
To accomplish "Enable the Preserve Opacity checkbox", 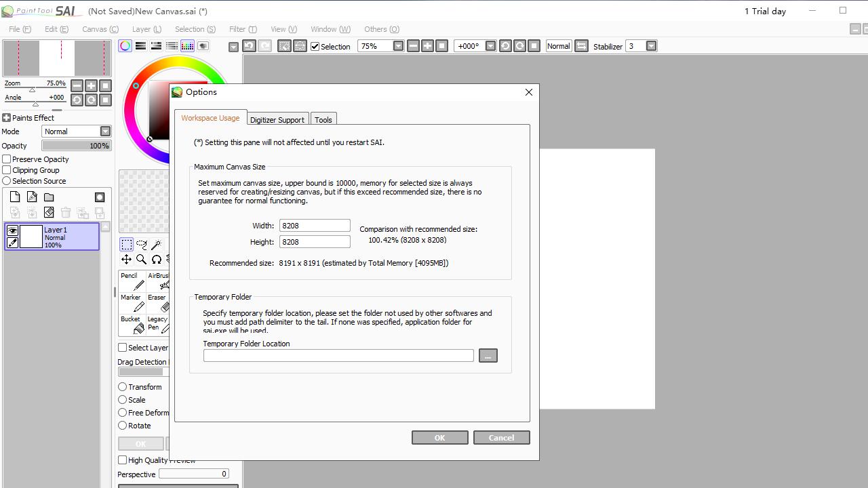I will click(x=7, y=159).
